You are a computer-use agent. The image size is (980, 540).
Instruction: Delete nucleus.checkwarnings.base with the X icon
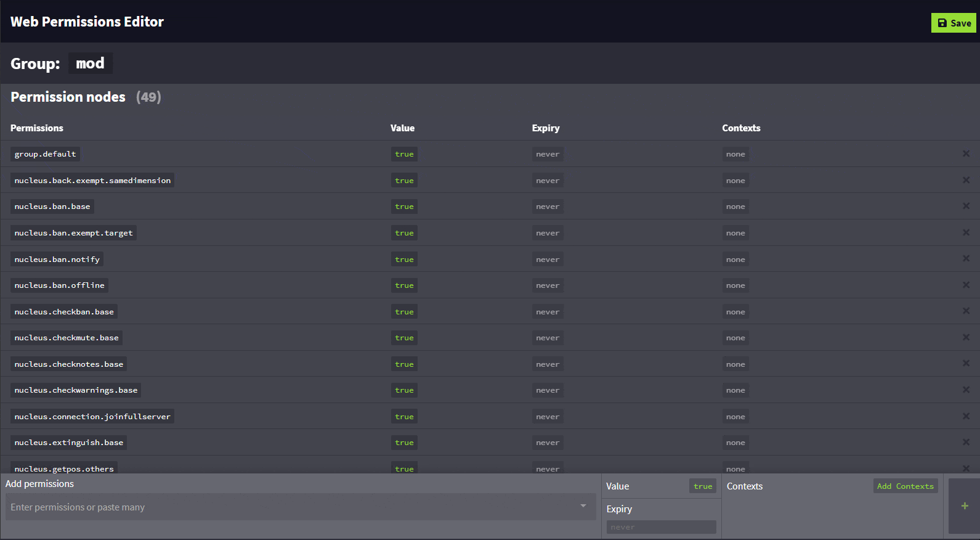pos(966,390)
